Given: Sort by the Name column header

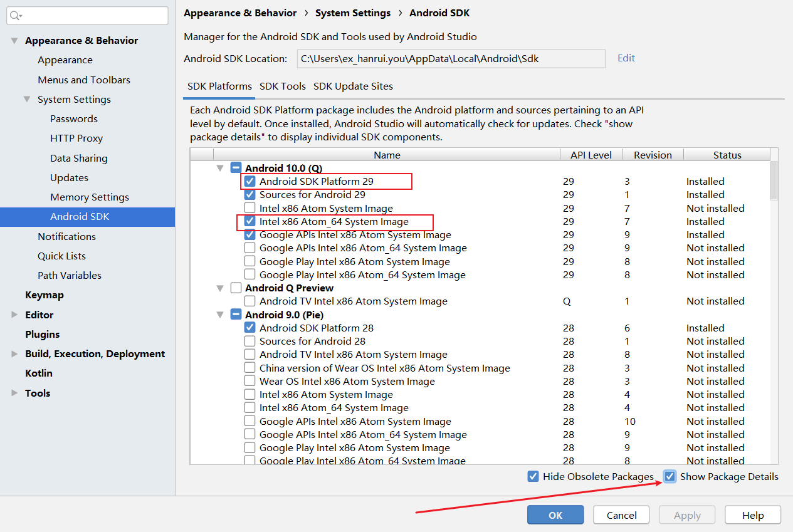Looking at the screenshot, I should tap(387, 155).
